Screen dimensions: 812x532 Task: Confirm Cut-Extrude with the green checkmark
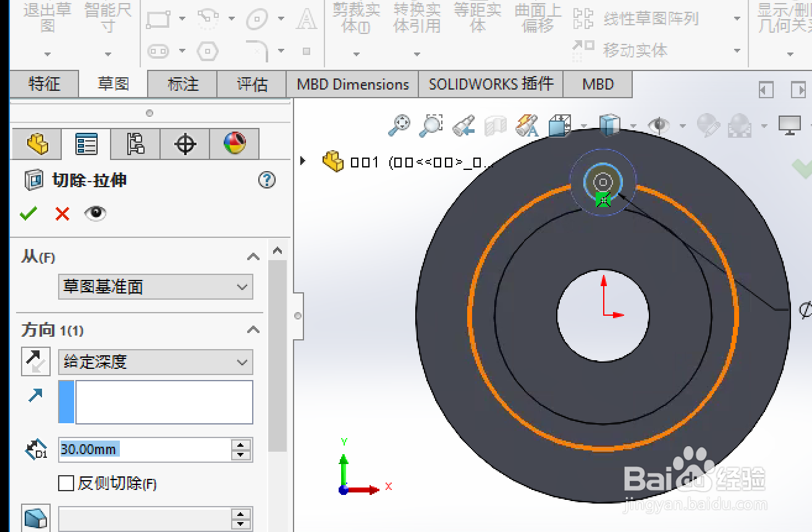[28, 213]
